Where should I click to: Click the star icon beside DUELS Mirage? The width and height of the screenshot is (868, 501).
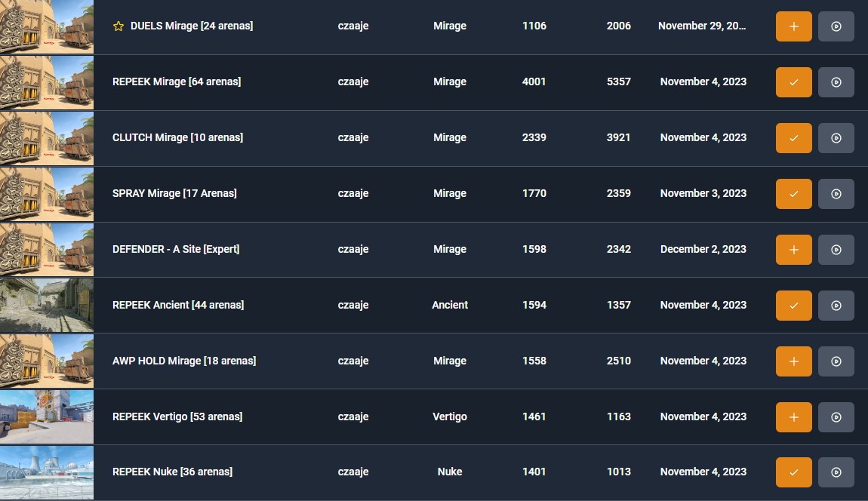pos(118,26)
